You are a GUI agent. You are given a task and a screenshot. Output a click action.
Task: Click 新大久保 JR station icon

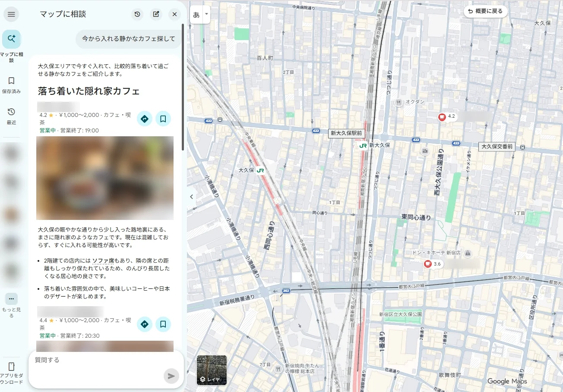[363, 146]
